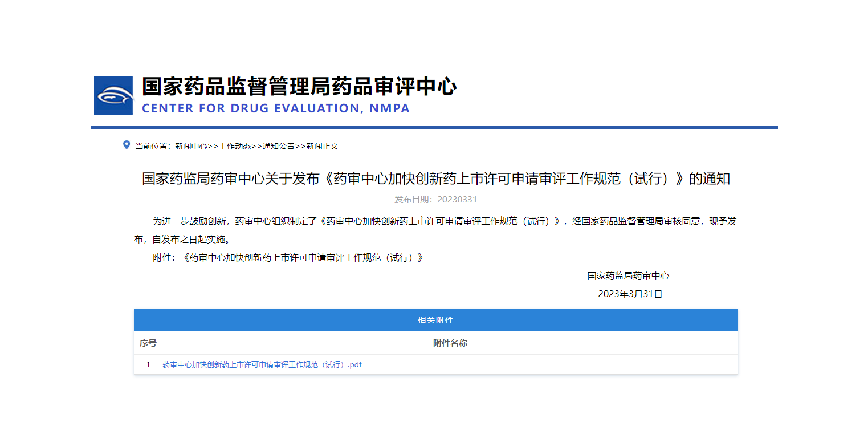
Task: Open 通知公告 breadcrumb link
Action: pos(279,146)
